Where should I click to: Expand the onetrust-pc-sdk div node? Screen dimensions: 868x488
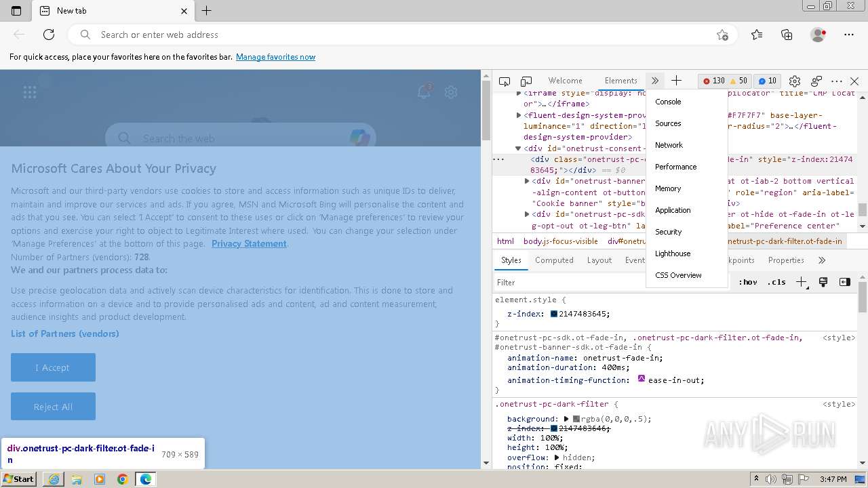point(527,214)
